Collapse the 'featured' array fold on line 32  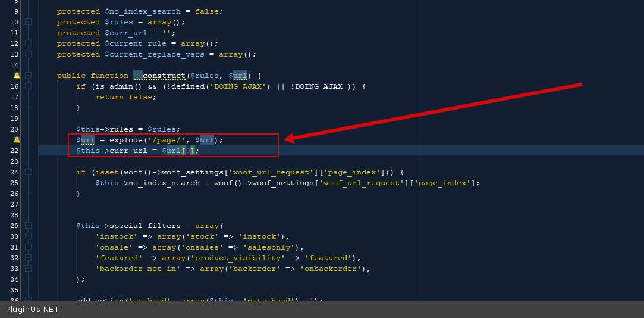click(28, 258)
